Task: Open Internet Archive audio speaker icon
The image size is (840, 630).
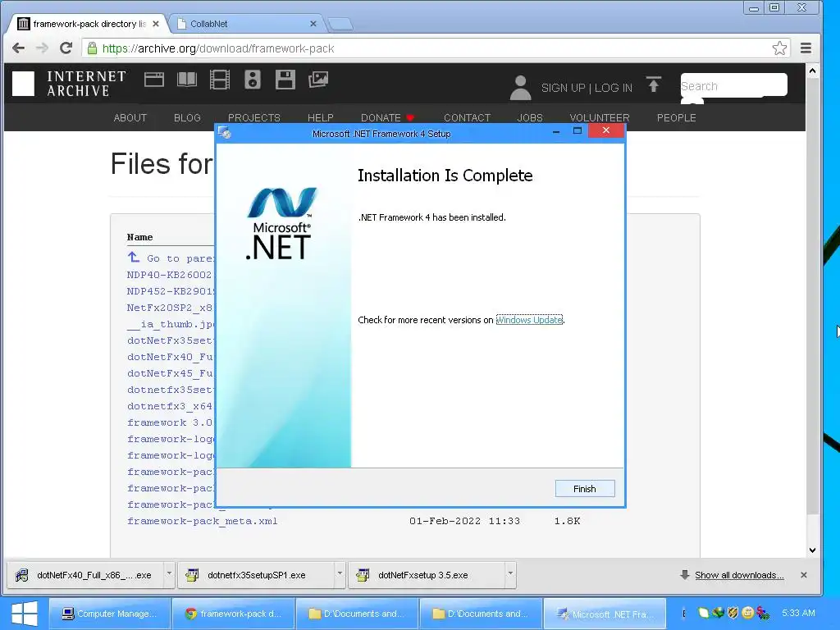Action: [x=253, y=80]
